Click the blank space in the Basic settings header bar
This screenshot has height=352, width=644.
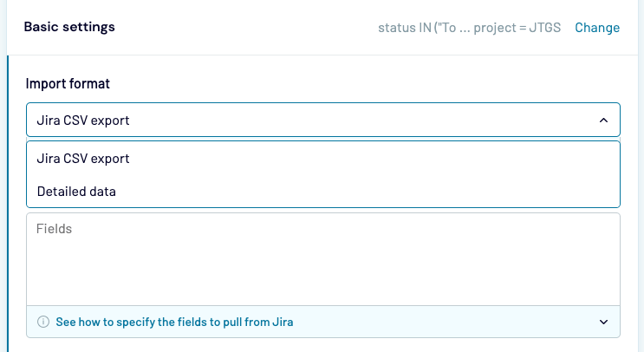point(243,27)
